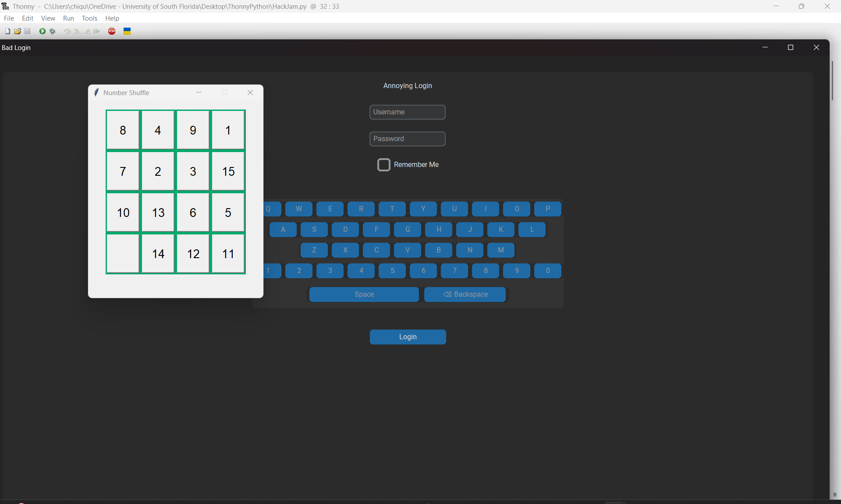Screen dimensions: 841x504
Task: Tap the 5 key on virtual keyboard
Action: coord(392,271)
